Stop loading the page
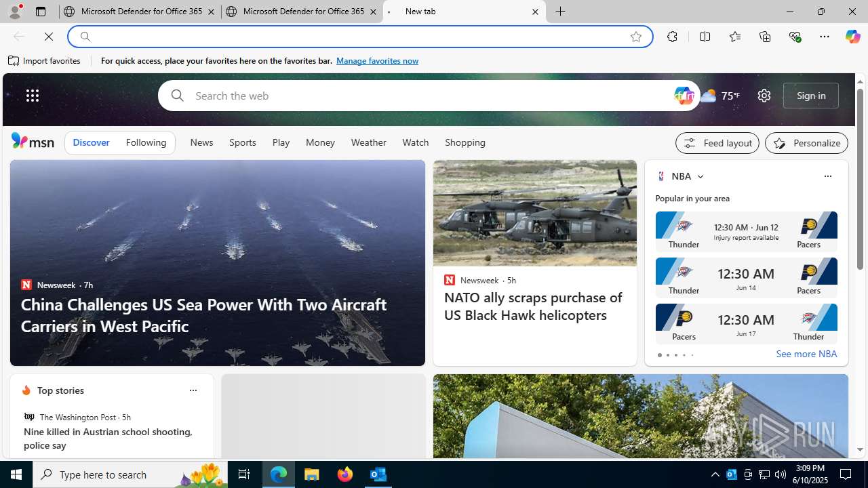 click(x=49, y=37)
